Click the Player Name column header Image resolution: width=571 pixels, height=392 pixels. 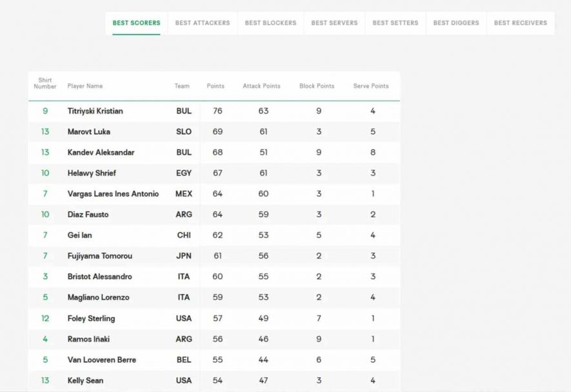pyautogui.click(x=85, y=86)
